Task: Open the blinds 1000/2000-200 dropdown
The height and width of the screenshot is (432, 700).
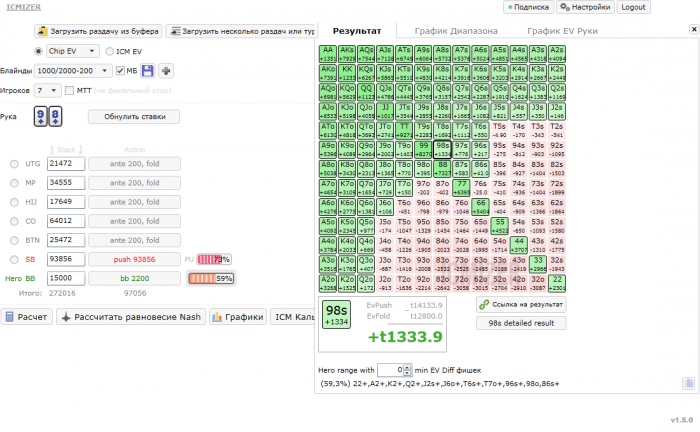Action: pyautogui.click(x=73, y=71)
